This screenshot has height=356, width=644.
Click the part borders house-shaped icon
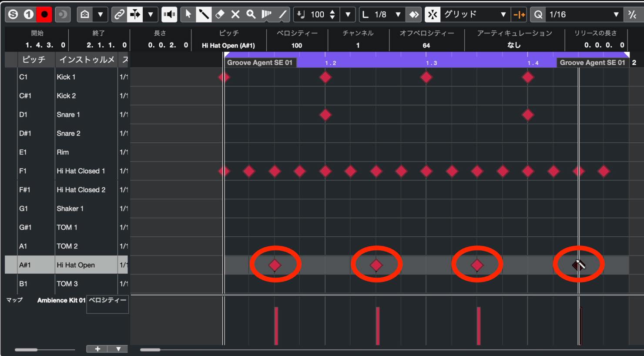(x=85, y=14)
